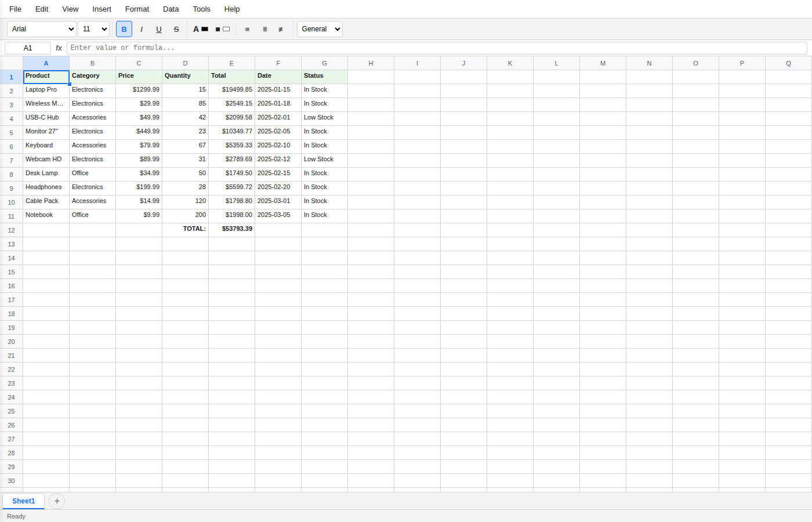Screen dimensions: 812x522
Task: Toggle italic formatting button
Action: pyautogui.click(x=142, y=29)
